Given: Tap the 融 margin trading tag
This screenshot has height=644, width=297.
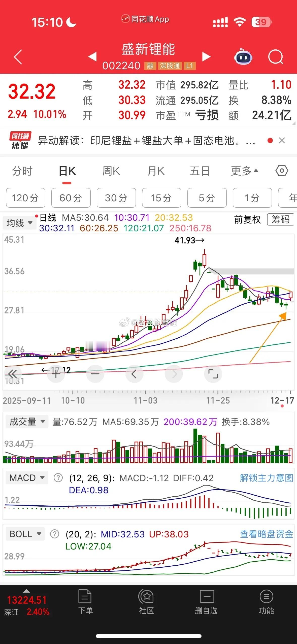Looking at the screenshot, I should coord(150,66).
